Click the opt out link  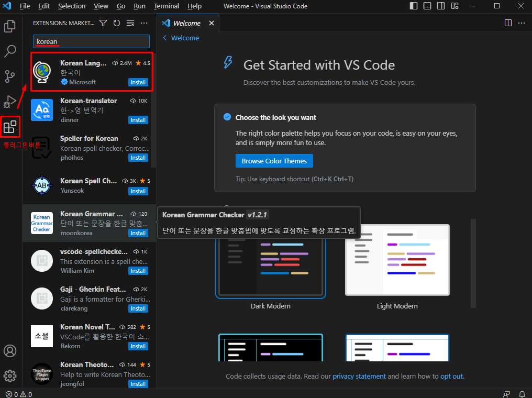(451, 377)
